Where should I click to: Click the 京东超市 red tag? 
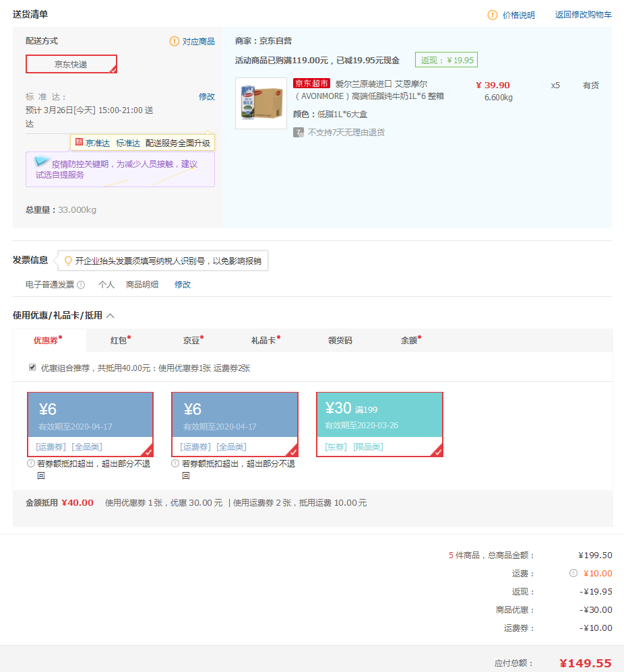(x=311, y=83)
